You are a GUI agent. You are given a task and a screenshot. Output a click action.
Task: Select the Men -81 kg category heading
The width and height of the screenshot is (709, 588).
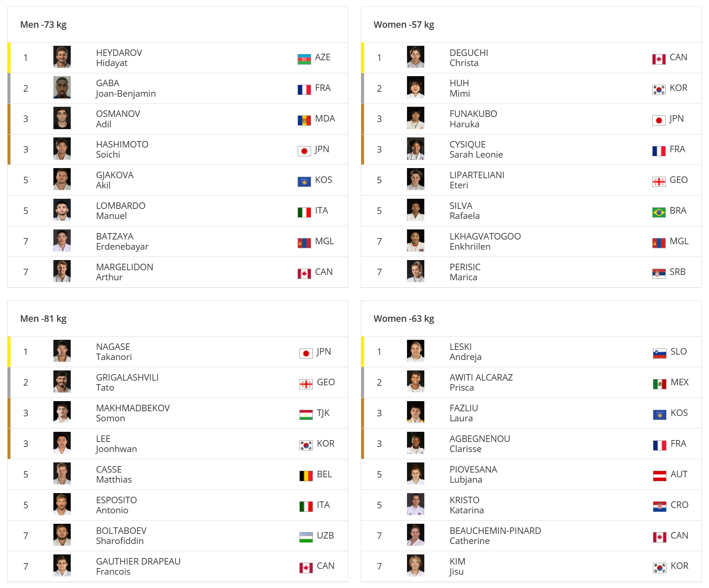pyautogui.click(x=43, y=319)
